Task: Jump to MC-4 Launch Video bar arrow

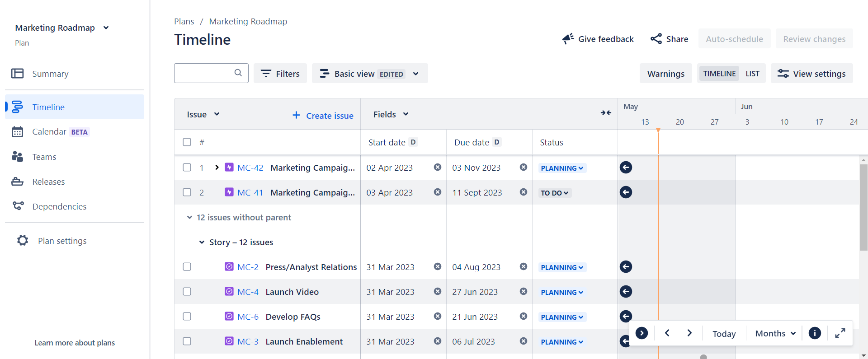Action: pos(626,292)
